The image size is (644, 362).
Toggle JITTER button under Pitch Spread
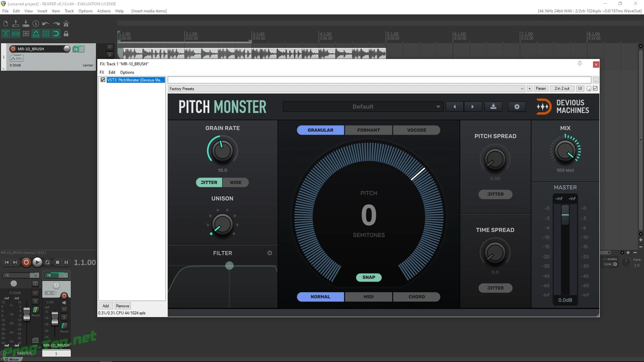(x=495, y=194)
